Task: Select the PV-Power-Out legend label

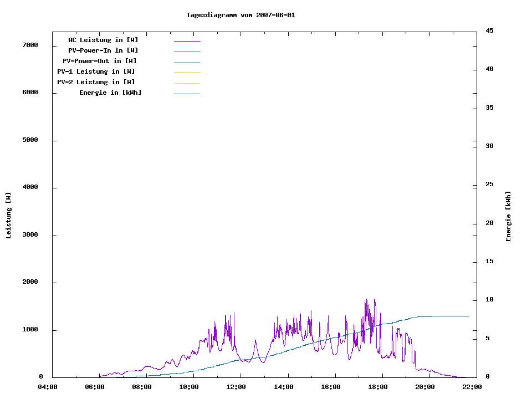Action: click(100, 61)
